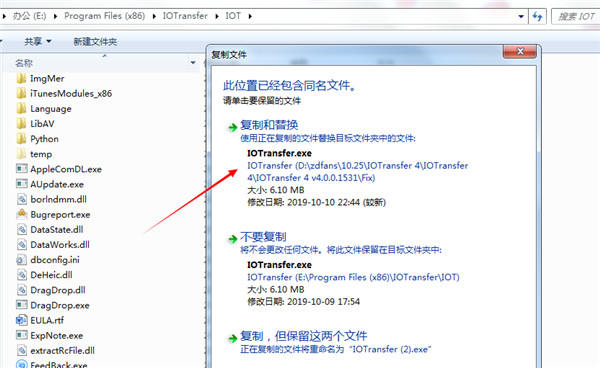The image size is (600, 368).
Task: Click green arrow next to 不要复制
Action: pos(232,239)
